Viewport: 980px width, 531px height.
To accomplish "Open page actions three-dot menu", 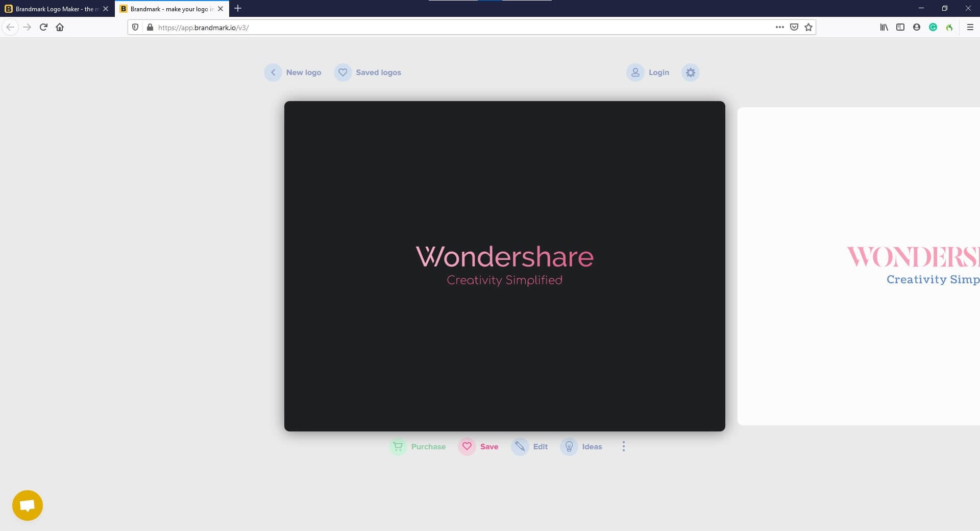I will tap(780, 27).
